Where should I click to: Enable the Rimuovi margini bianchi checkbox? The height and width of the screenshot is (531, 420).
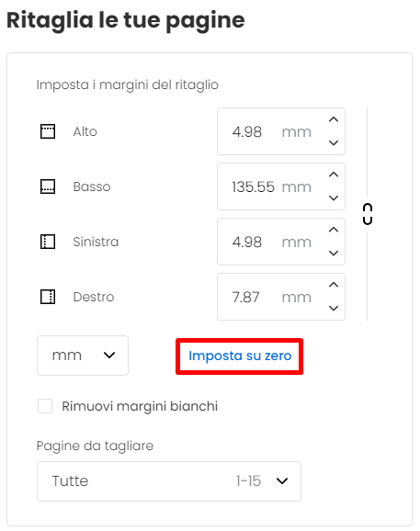45,406
